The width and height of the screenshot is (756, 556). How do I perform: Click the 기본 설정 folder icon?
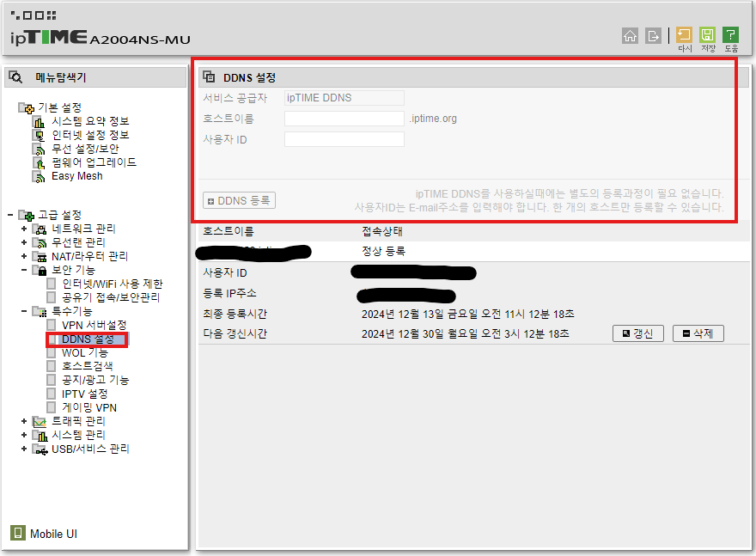point(27,107)
